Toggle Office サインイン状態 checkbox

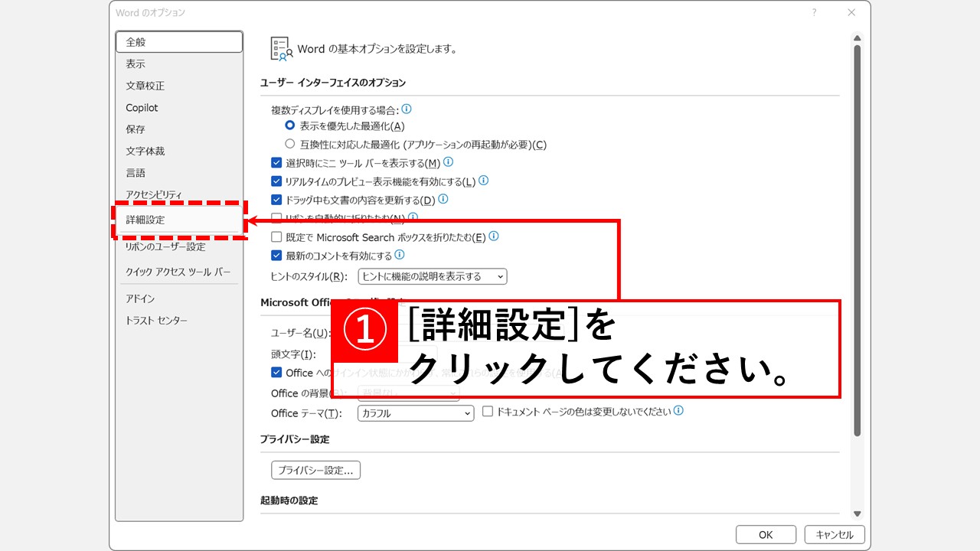pyautogui.click(x=276, y=373)
